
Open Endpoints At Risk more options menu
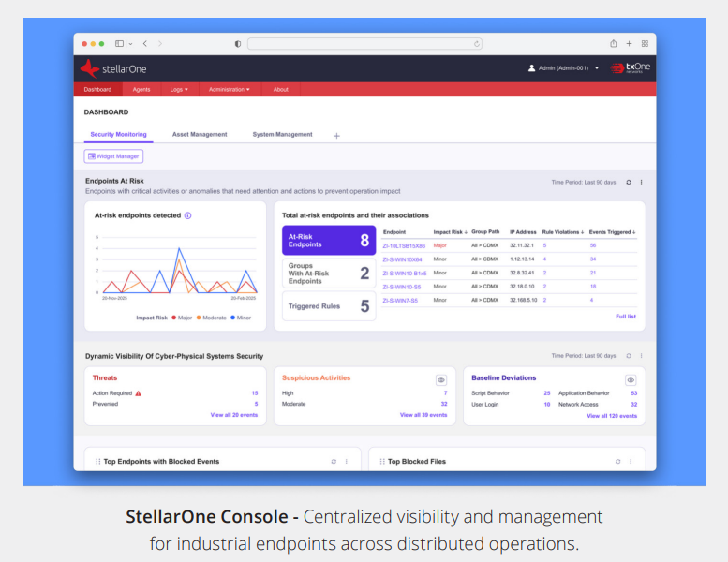[642, 183]
